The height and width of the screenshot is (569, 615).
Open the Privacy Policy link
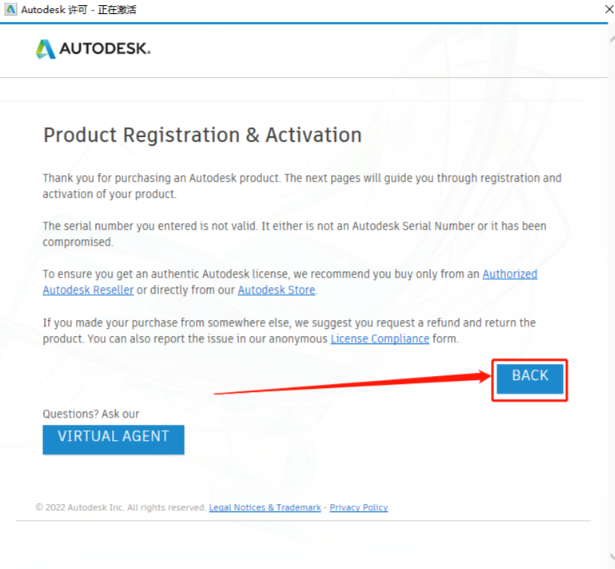pyautogui.click(x=358, y=508)
